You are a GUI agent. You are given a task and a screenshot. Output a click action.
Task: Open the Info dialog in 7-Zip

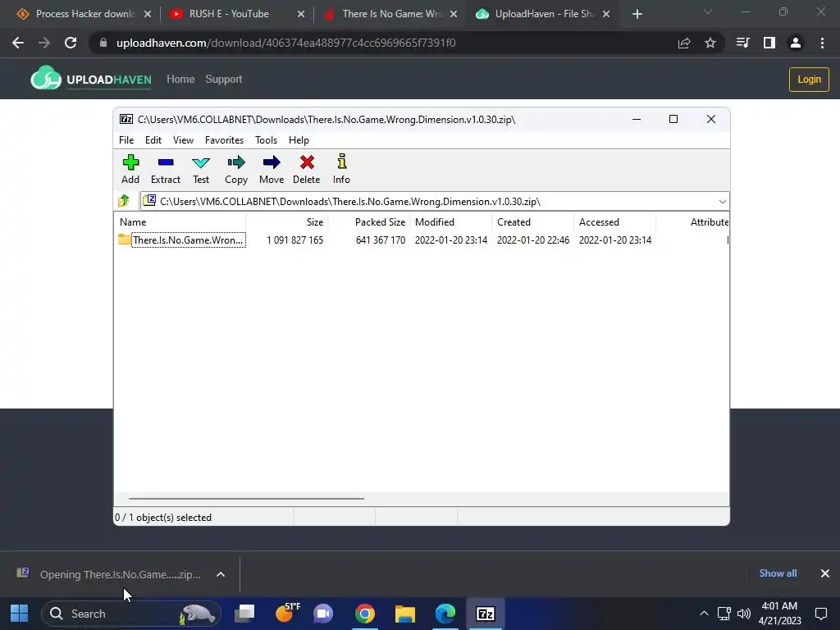(341, 169)
